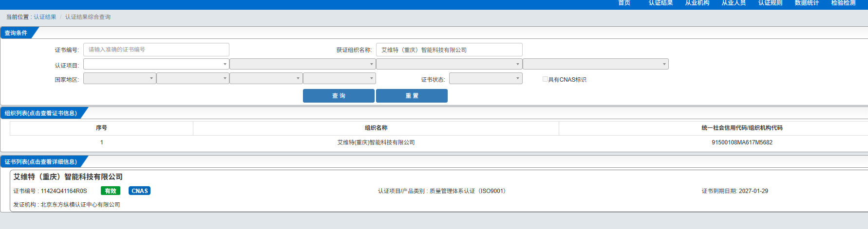Click the green 有效 status badge
This screenshot has height=229, width=868.
pyautogui.click(x=111, y=191)
